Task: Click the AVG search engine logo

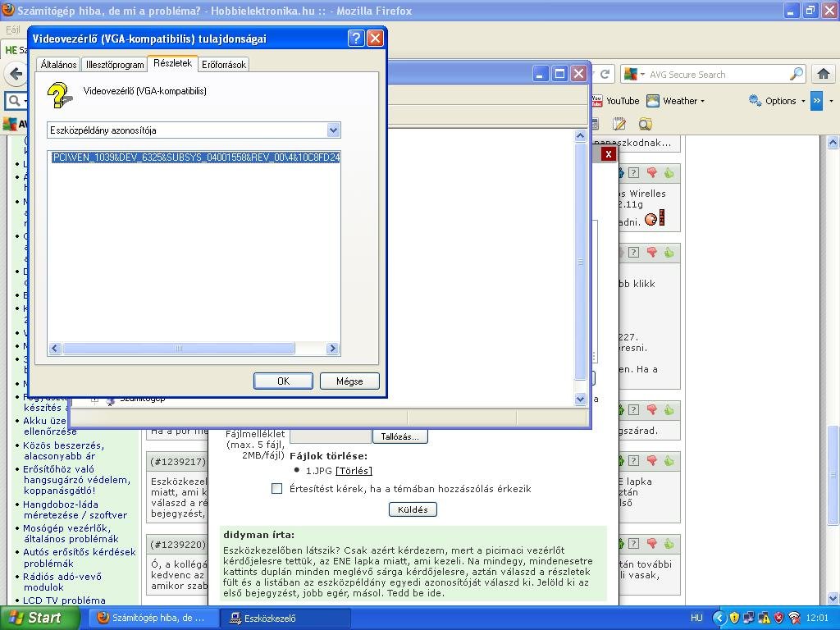Action: tap(631, 75)
